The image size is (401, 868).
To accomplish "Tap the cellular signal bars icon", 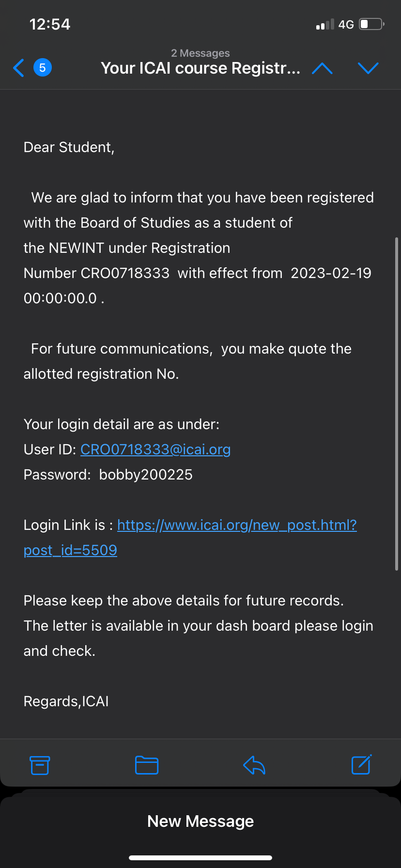I will point(324,25).
